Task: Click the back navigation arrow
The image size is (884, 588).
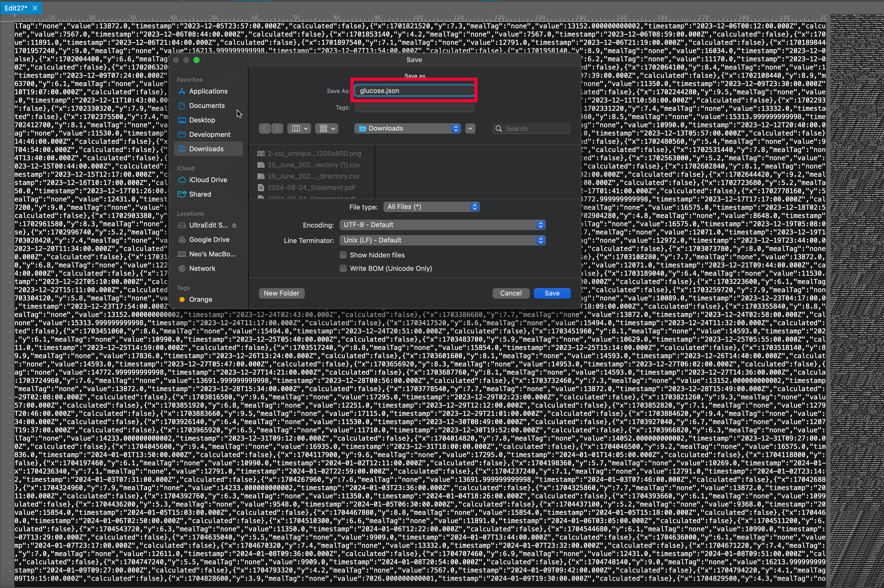Action: (x=265, y=129)
